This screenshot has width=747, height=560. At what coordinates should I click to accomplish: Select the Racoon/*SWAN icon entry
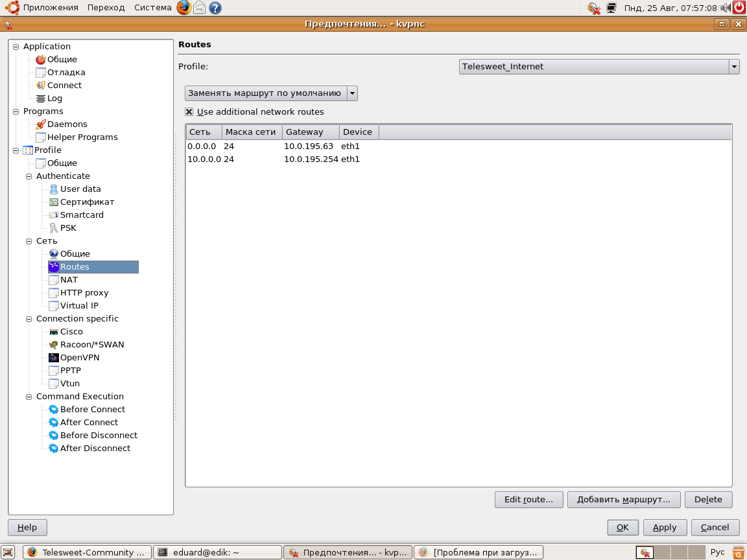[x=54, y=345]
